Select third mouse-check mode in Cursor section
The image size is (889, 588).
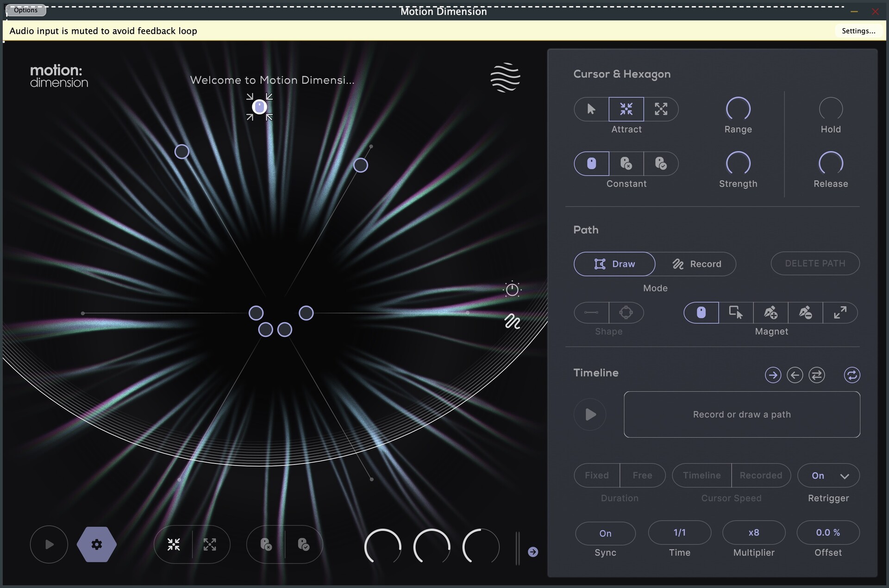(x=661, y=163)
